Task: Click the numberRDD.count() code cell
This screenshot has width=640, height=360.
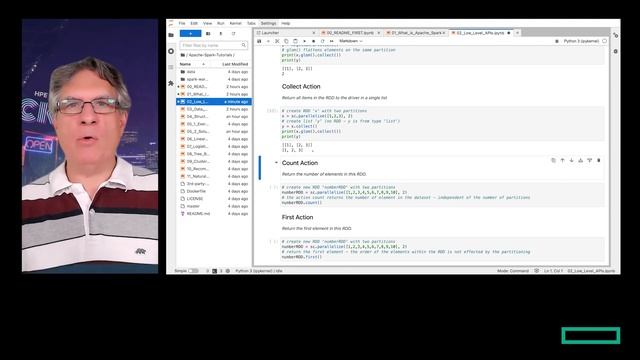Action: (x=442, y=195)
